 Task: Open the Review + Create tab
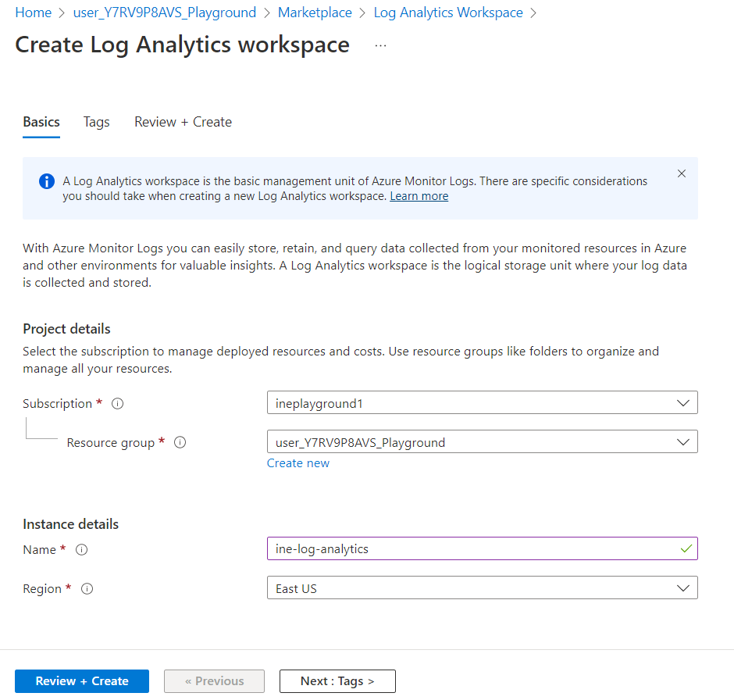click(x=183, y=122)
